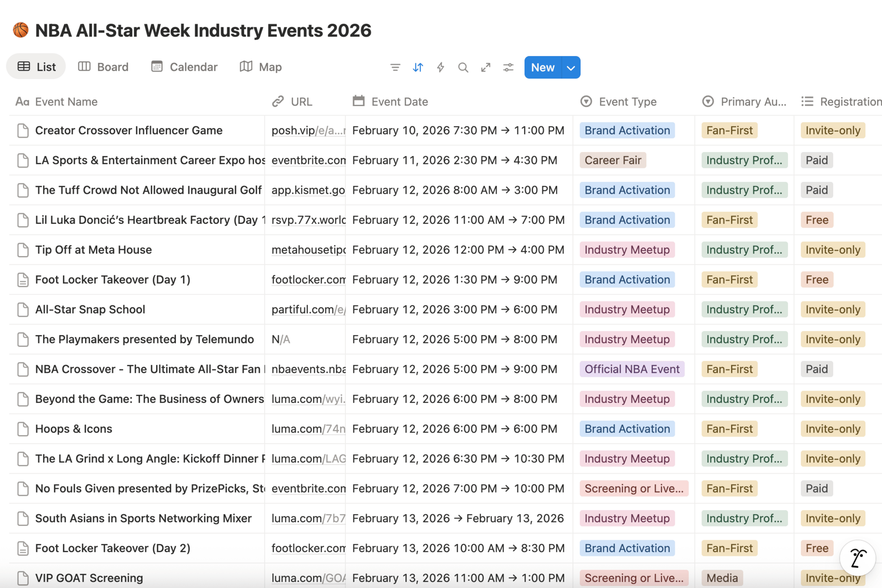Open full page expand arrows icon
882x588 pixels.
486,67
